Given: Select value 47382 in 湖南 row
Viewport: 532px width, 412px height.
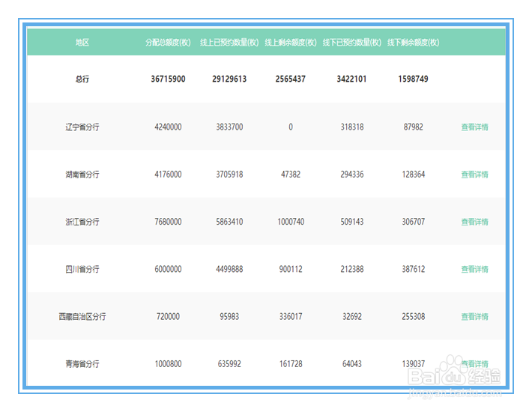Looking at the screenshot, I should tap(291, 175).
